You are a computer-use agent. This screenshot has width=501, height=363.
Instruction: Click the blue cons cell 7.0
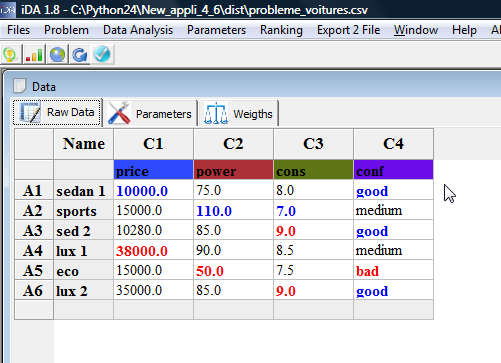point(314,210)
